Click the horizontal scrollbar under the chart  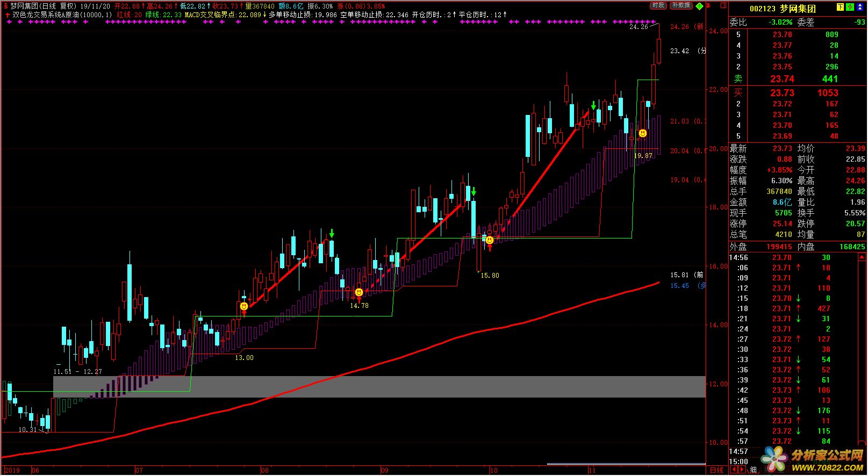626,464
